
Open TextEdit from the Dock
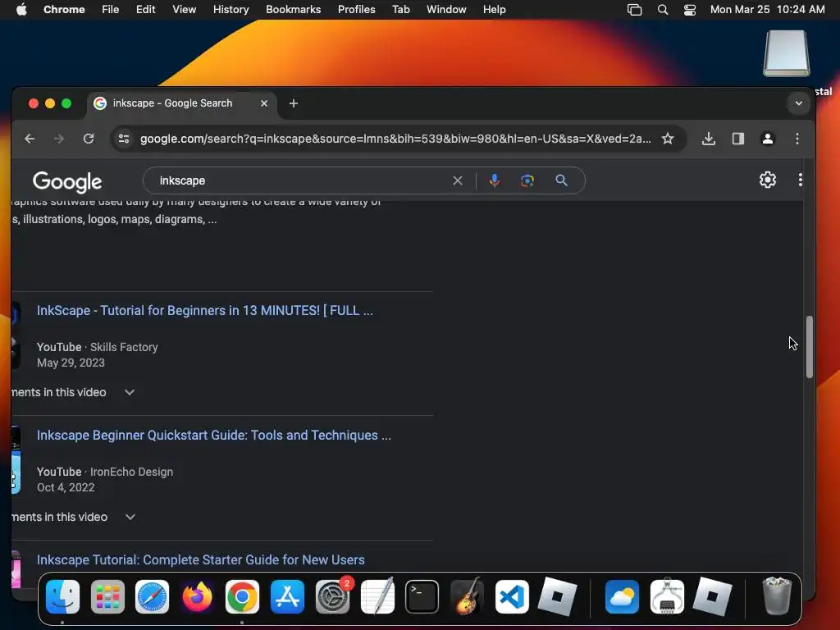click(377, 596)
